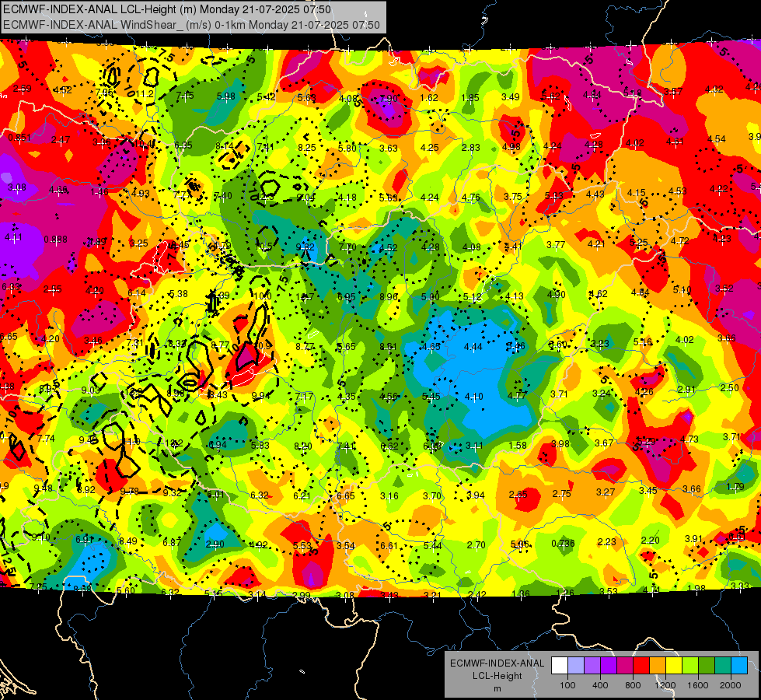Click the LCL-Height title line at top
The height and width of the screenshot is (700, 761).
[x=167, y=9]
